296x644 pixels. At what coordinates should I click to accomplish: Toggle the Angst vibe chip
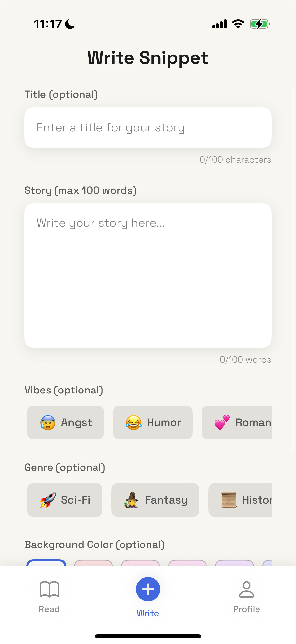66,422
